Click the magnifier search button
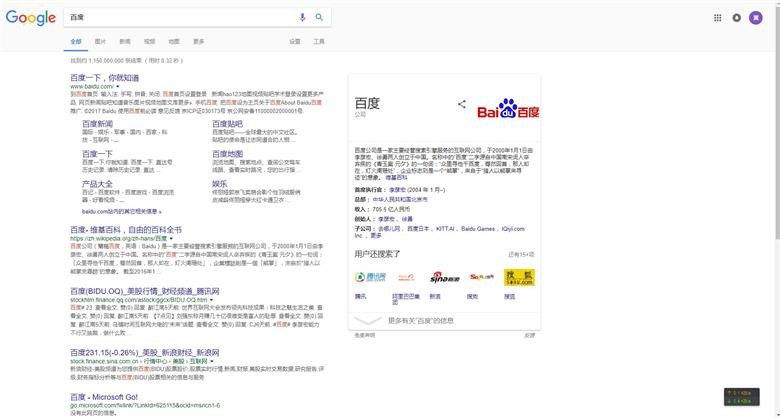Image resolution: width=780 pixels, height=418 pixels. 319,17
